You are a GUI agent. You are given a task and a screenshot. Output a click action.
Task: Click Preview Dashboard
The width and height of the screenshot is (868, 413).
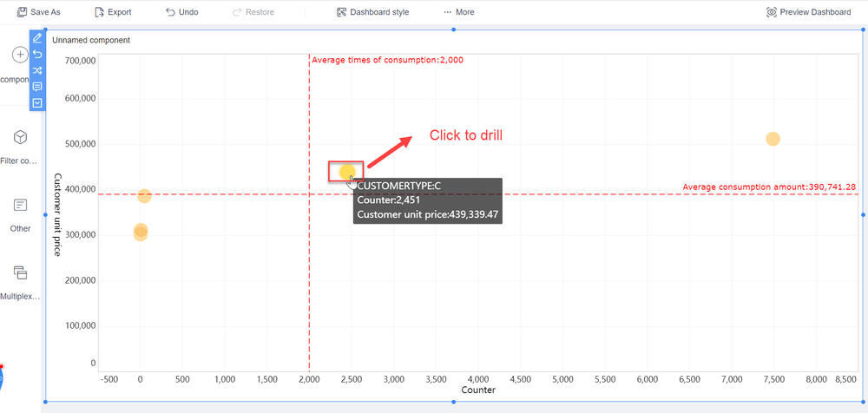[808, 12]
